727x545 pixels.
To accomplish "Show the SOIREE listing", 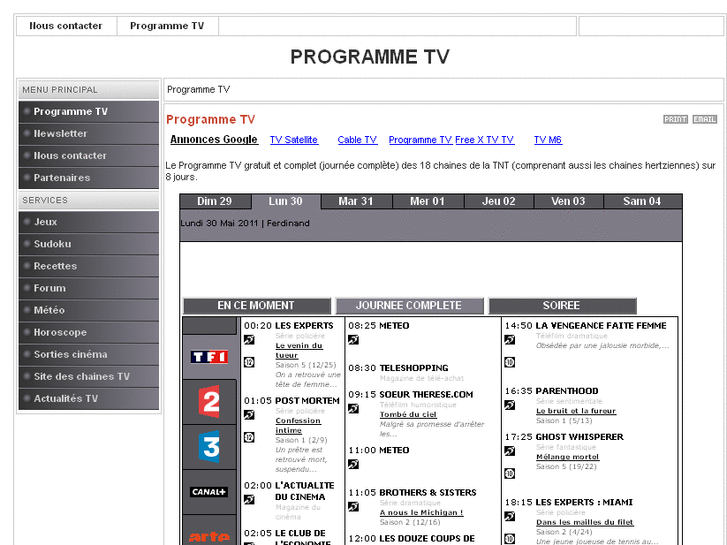I will [x=562, y=306].
